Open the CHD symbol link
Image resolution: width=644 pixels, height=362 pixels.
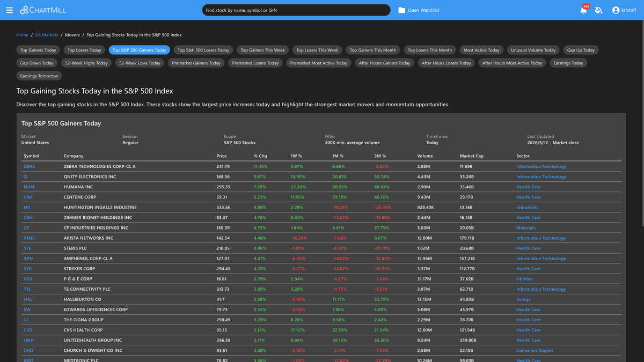click(x=28, y=350)
